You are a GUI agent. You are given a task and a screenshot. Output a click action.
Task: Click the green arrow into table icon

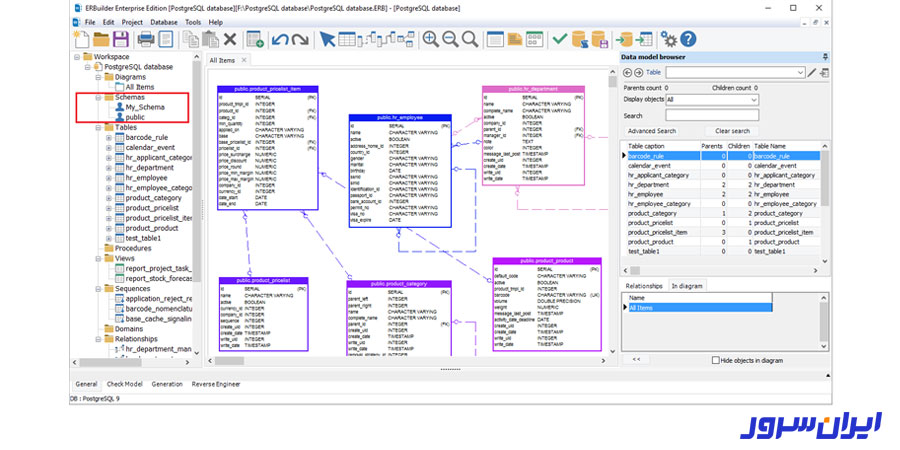[643, 39]
